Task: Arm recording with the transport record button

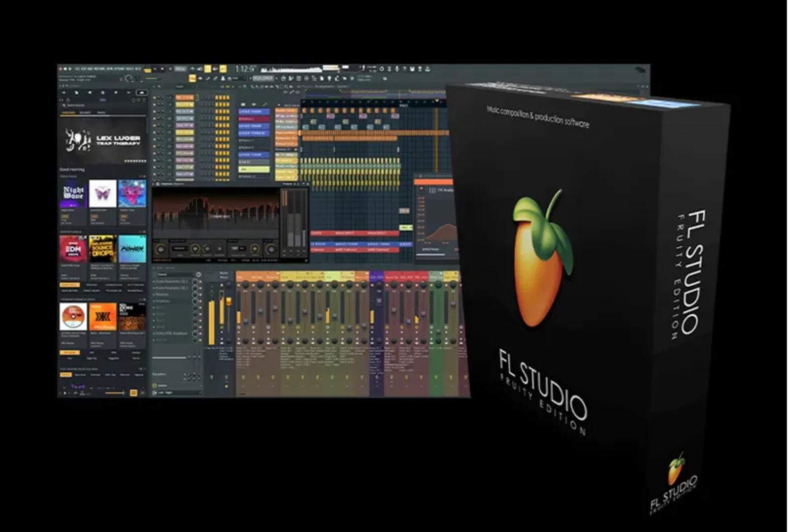Action: pos(170,69)
